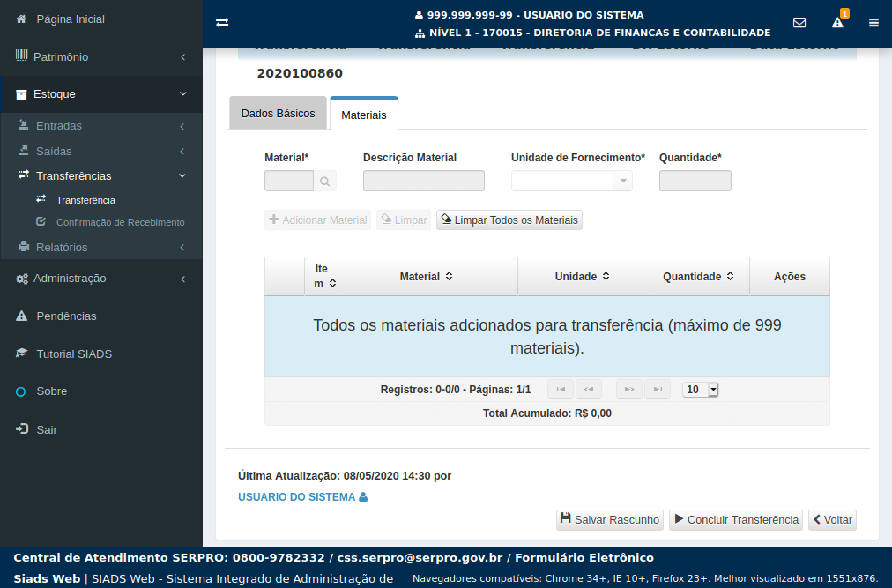This screenshot has width=892, height=588.
Task: Click Concluir Transferência
Action: 736,520
